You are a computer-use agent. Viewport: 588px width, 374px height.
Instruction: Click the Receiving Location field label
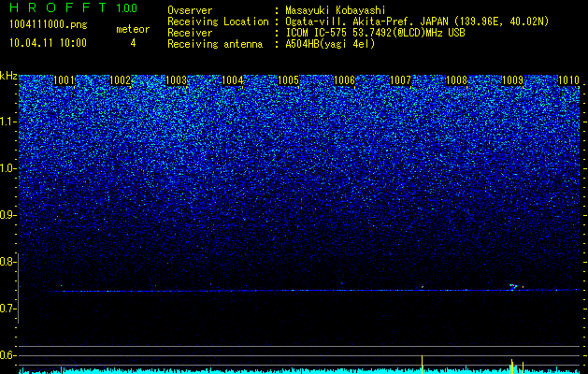pyautogui.click(x=218, y=22)
